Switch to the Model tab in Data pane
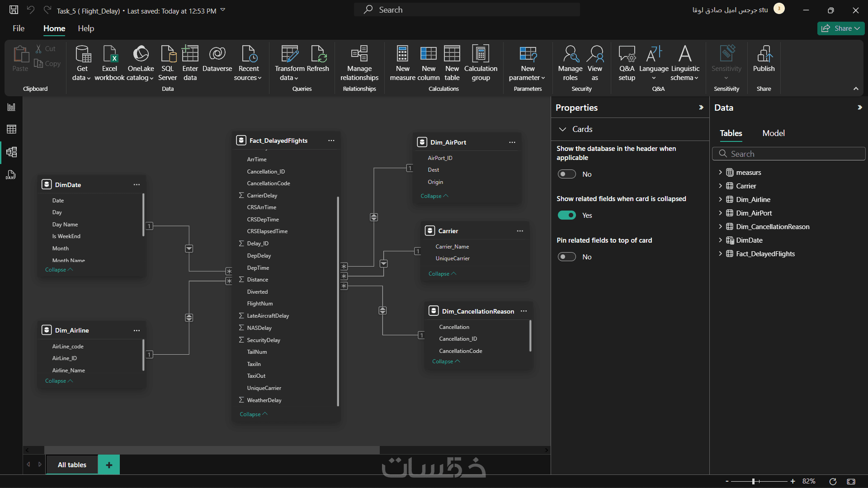Image resolution: width=868 pixels, height=488 pixels. coord(773,133)
